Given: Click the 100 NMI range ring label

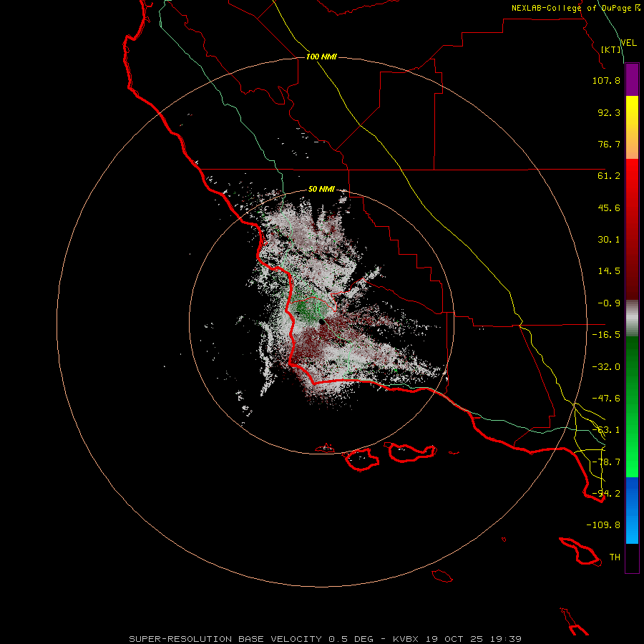Looking at the screenshot, I should (x=321, y=57).
